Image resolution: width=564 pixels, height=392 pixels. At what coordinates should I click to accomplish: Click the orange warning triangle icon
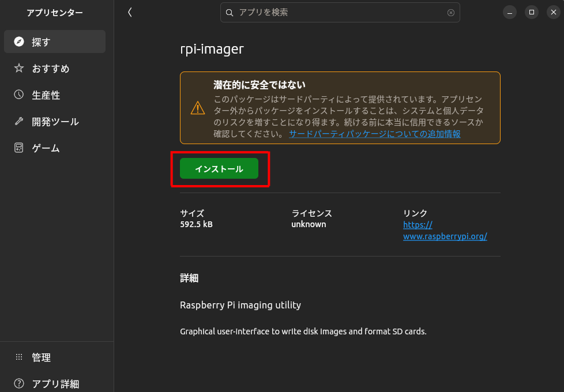point(198,108)
